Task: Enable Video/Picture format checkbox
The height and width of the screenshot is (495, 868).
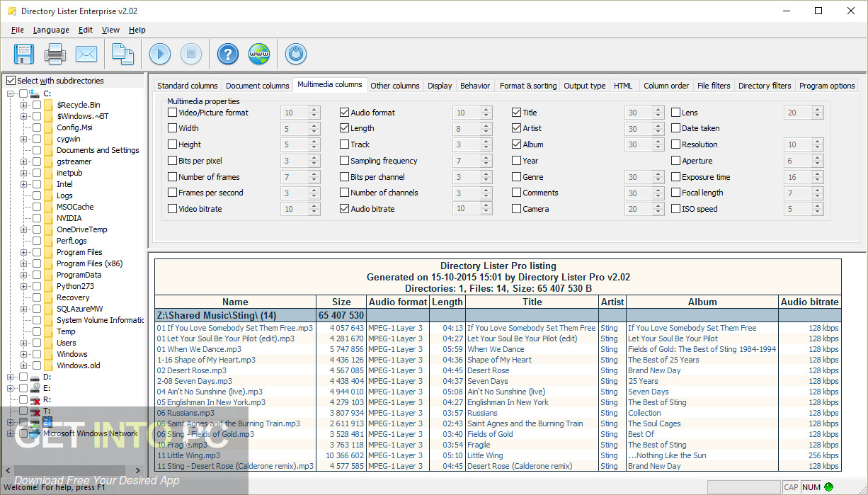Action: (172, 113)
